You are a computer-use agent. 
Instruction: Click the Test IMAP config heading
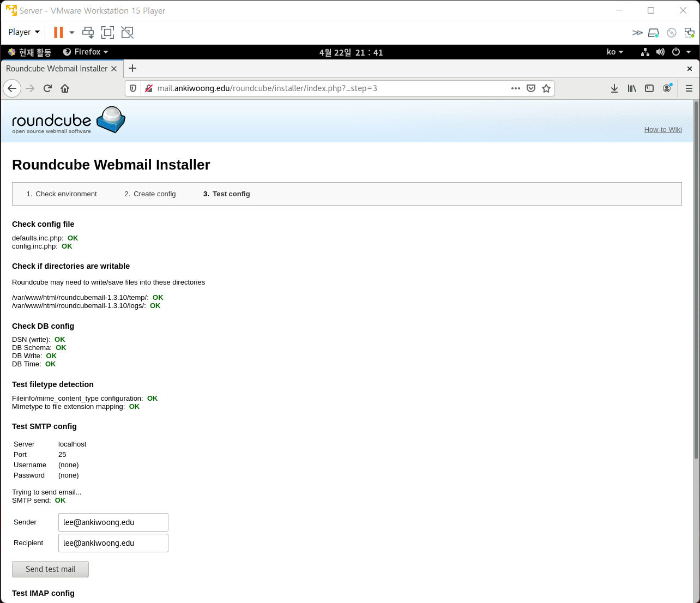pos(43,593)
